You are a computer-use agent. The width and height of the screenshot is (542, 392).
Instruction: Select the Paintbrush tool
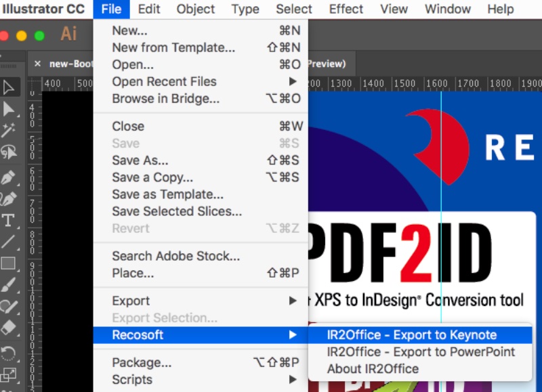(x=9, y=285)
